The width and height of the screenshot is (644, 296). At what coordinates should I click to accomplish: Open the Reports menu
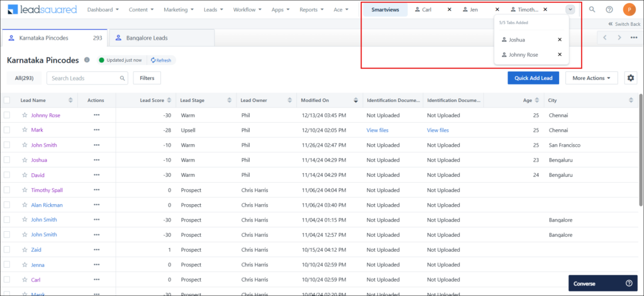(x=311, y=10)
